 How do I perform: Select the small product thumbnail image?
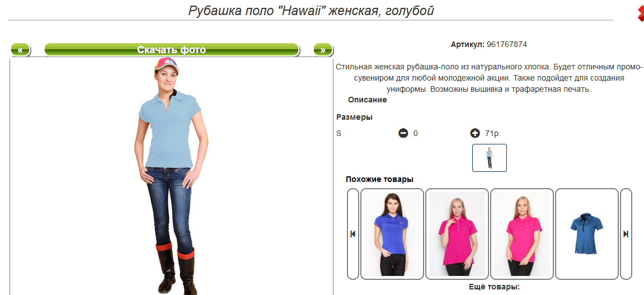[x=489, y=158]
